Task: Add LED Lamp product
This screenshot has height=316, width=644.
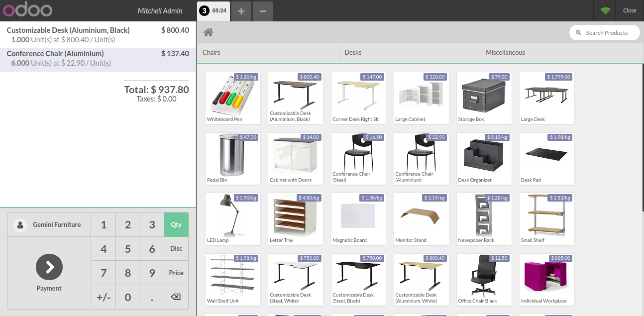Action: pos(233,219)
